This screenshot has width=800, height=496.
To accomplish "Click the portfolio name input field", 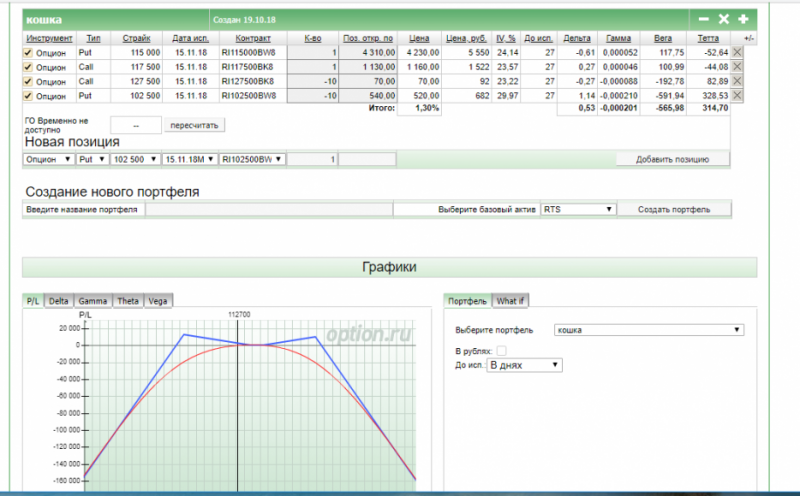I will 268,210.
